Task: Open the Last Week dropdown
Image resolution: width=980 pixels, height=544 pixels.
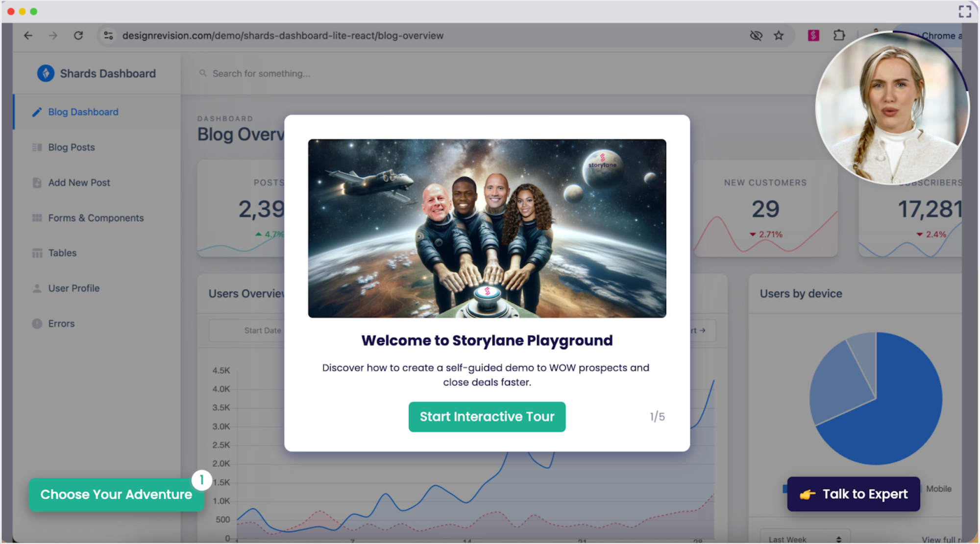Action: [x=805, y=538]
